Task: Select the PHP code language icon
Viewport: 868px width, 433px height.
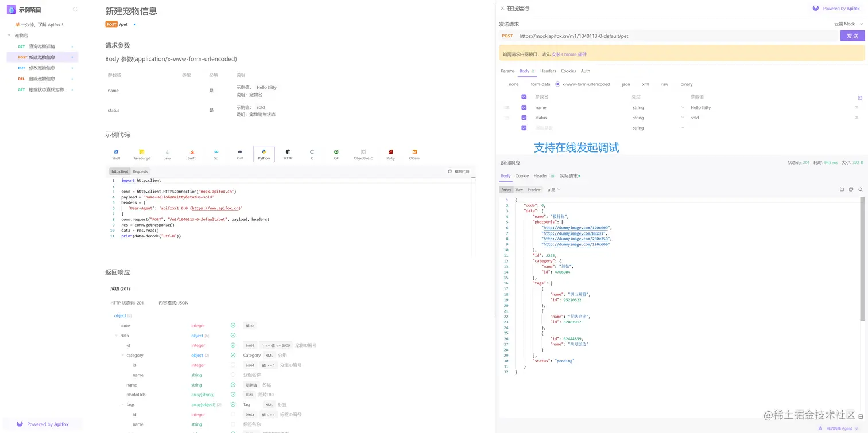Action: 240,152
